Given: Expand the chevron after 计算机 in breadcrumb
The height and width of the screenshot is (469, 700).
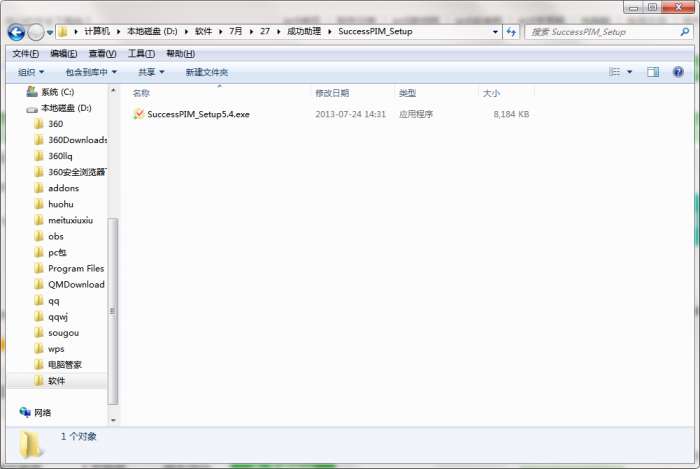Looking at the screenshot, I should tap(118, 32).
